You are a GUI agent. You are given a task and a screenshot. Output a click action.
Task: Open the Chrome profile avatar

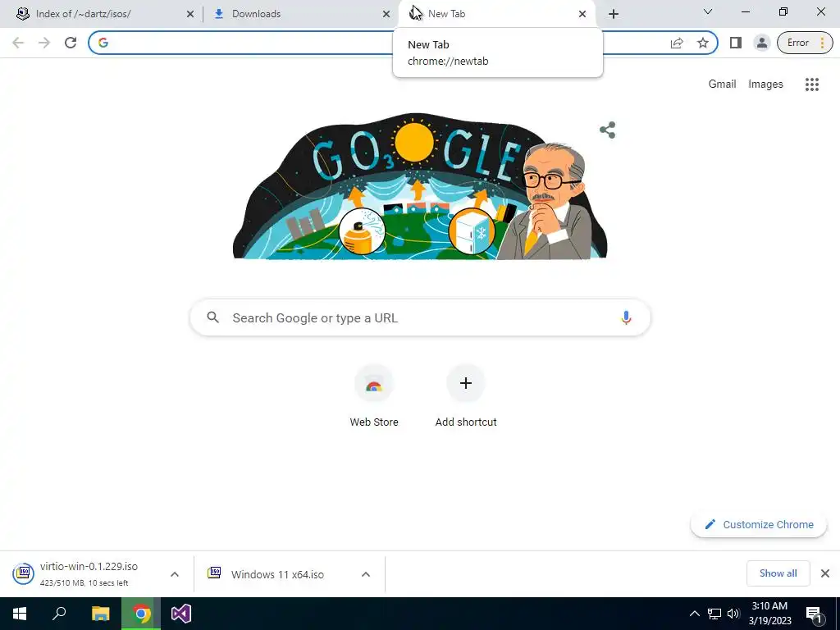click(762, 43)
